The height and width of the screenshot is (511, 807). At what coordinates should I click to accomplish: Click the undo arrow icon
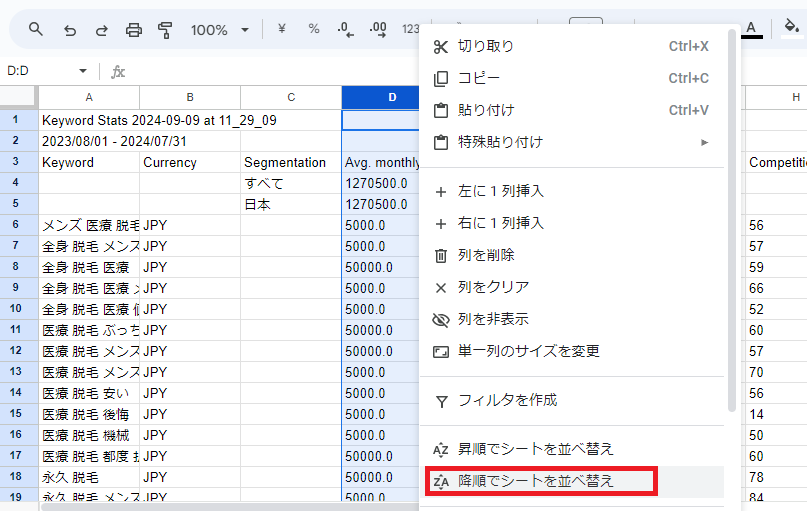69,30
